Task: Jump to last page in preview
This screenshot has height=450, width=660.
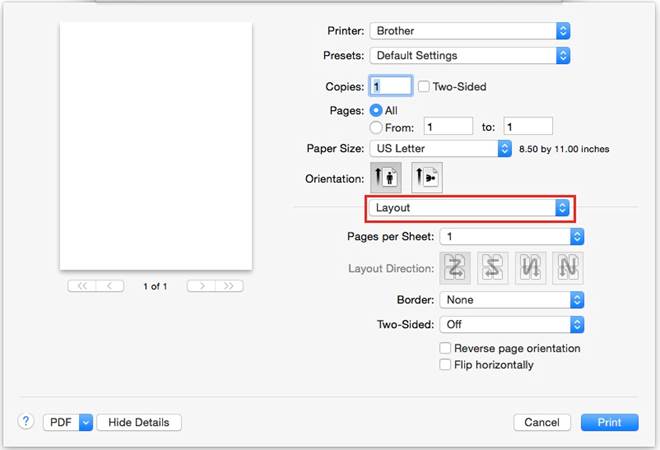Action: pyautogui.click(x=229, y=286)
